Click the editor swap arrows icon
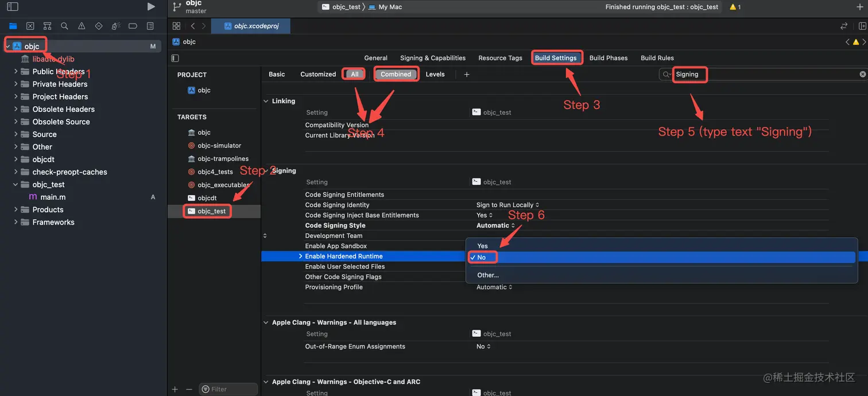The height and width of the screenshot is (396, 868). pos(844,26)
